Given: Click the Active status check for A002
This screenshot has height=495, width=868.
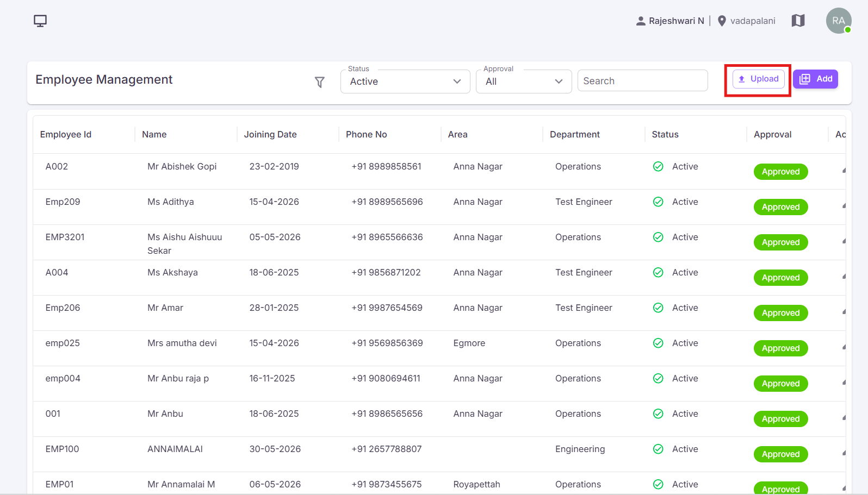Looking at the screenshot, I should [x=658, y=167].
